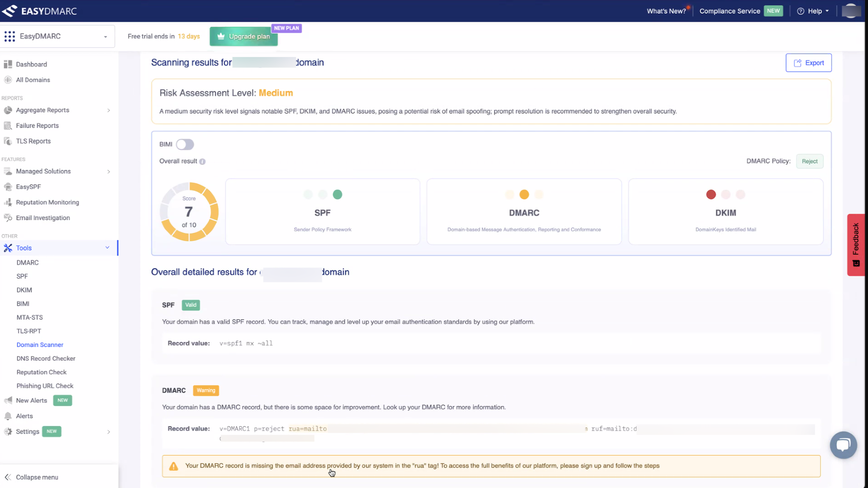The height and width of the screenshot is (488, 868).
Task: Click the Aggregate Reports pie icon
Action: 8,110
